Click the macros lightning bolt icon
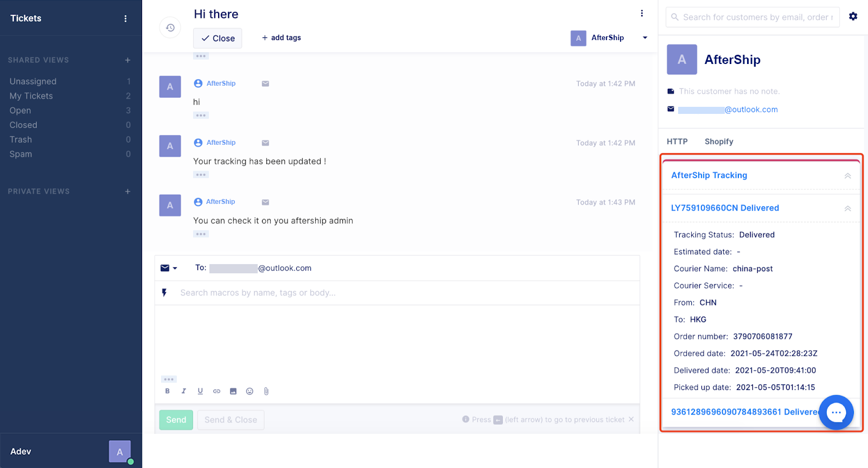Viewport: 868px width, 468px height. [164, 293]
